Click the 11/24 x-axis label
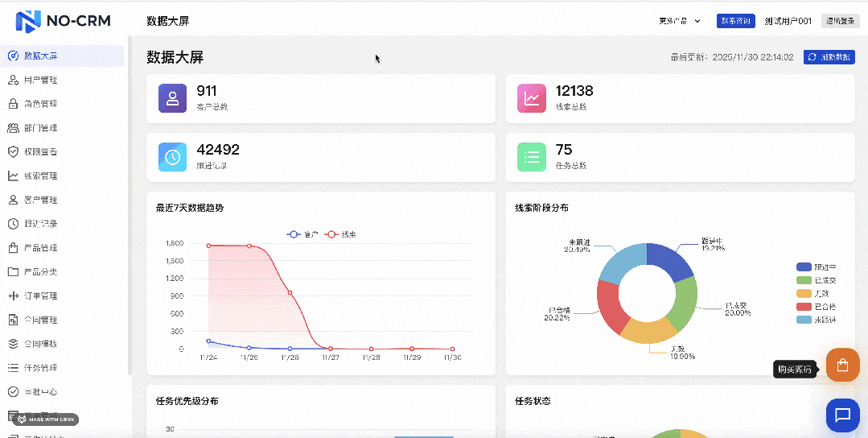 pos(208,357)
